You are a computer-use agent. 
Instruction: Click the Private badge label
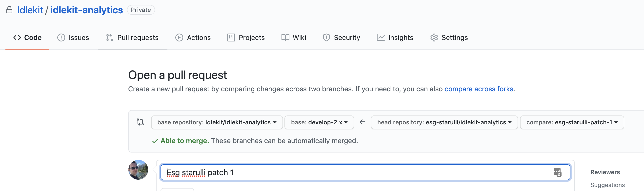[141, 10]
